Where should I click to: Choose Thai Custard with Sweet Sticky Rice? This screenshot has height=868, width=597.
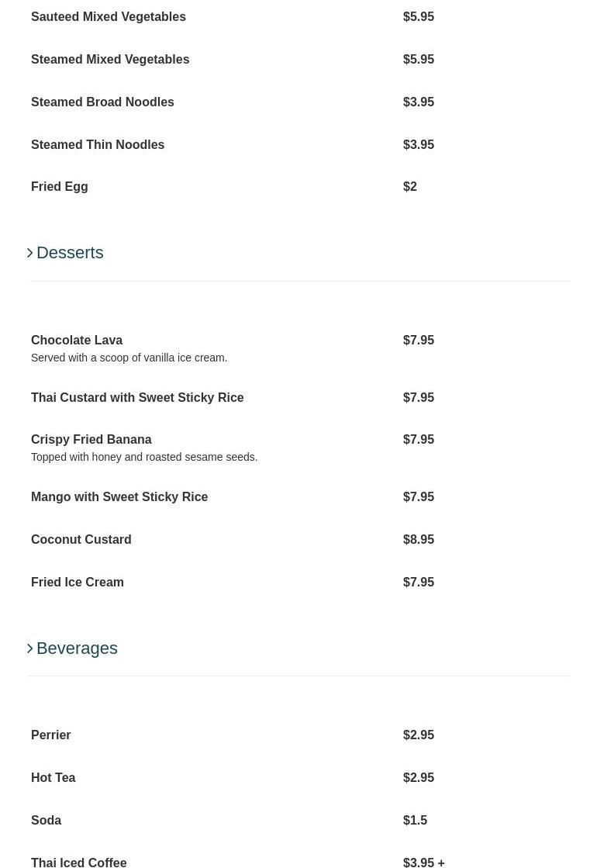pos(137,398)
